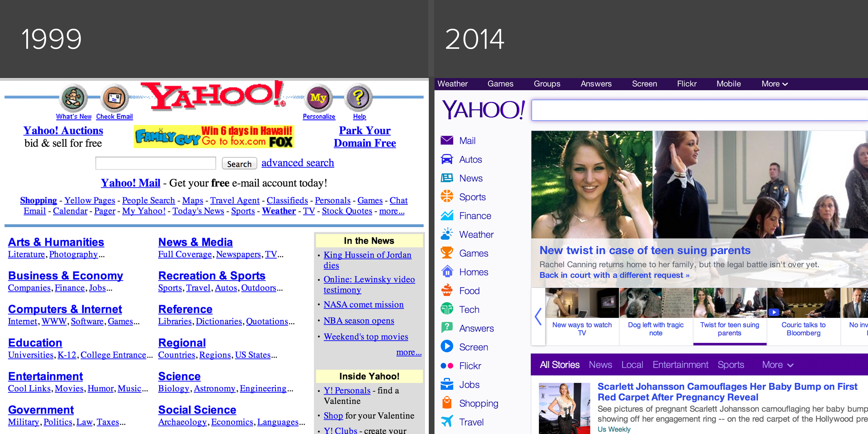Viewport: 868px width, 434px height.
Task: Open New twist in case of teen headline
Action: (x=645, y=250)
